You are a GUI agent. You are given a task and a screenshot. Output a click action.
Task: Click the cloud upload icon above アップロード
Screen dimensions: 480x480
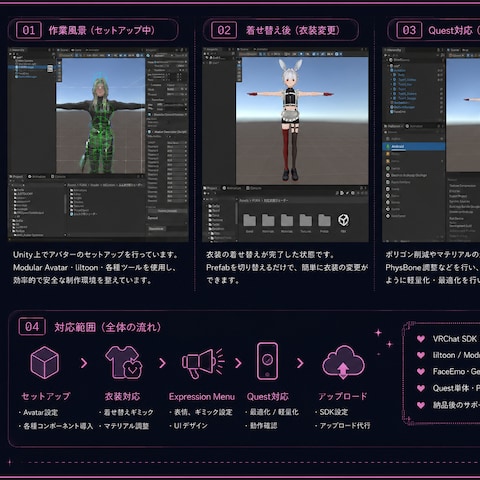click(x=343, y=363)
